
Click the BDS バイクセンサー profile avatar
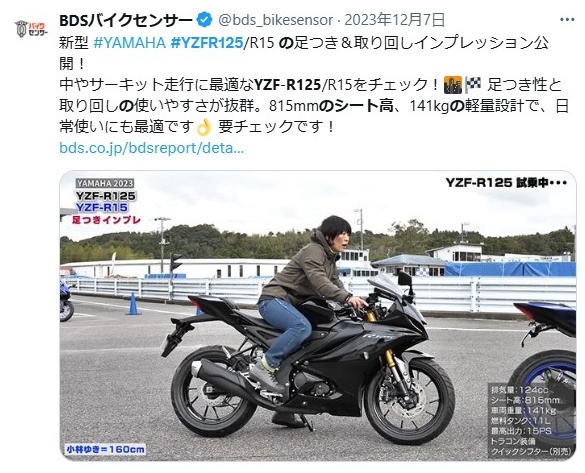(x=31, y=29)
